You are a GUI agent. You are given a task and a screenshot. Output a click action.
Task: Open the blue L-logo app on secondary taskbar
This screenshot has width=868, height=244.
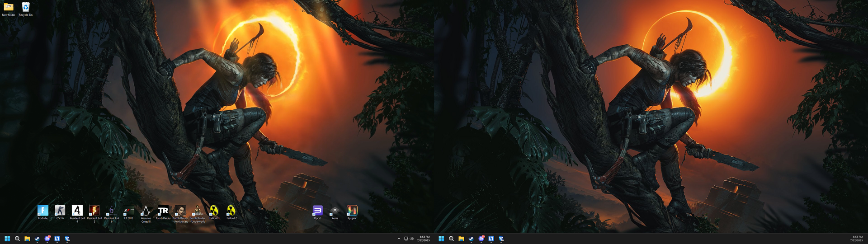coord(491,239)
